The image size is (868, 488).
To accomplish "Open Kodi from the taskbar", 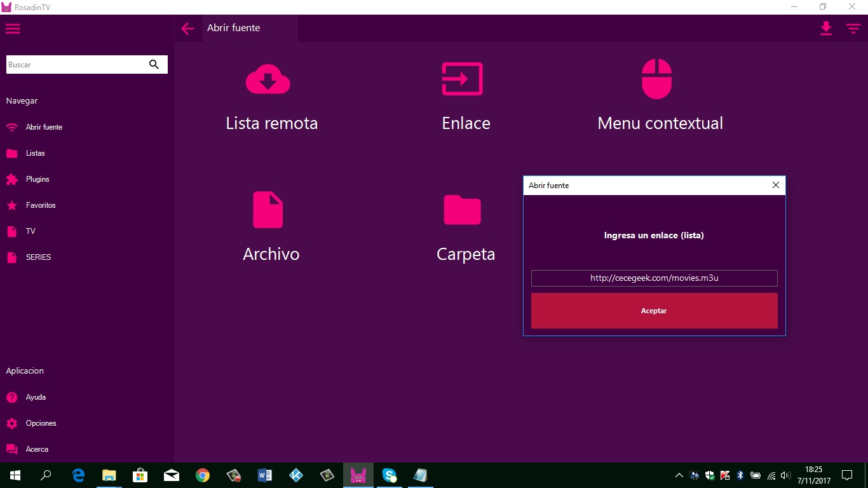I will coord(296,475).
